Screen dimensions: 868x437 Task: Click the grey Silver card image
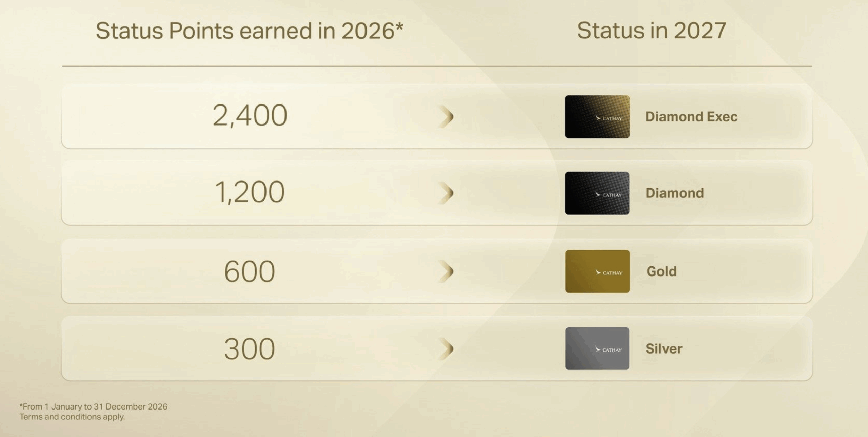tap(597, 348)
